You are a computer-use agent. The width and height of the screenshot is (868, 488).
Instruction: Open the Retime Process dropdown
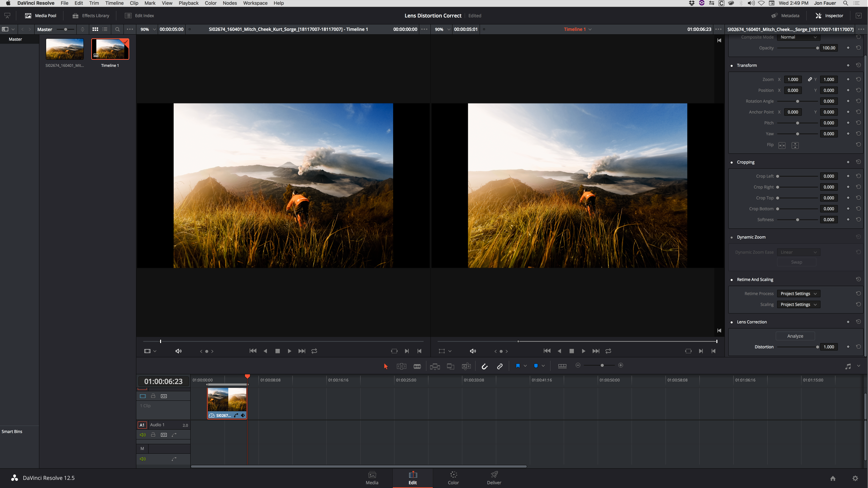tap(798, 294)
